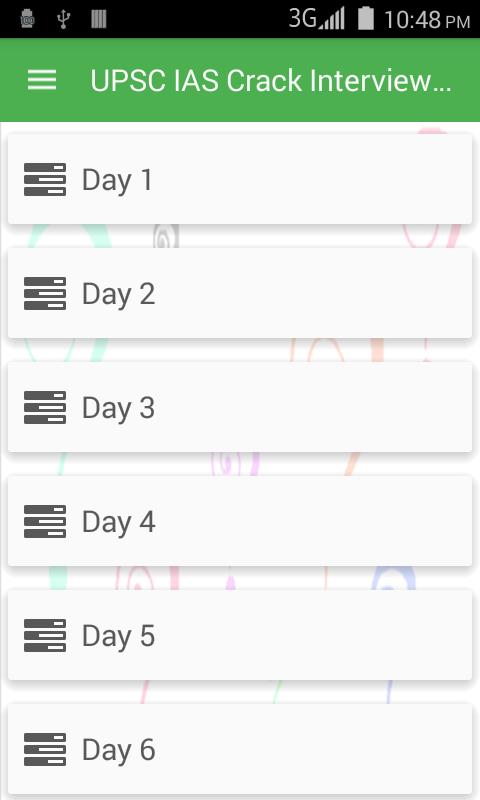Tap the UPSC IAS Crack Interview title

coord(271,81)
